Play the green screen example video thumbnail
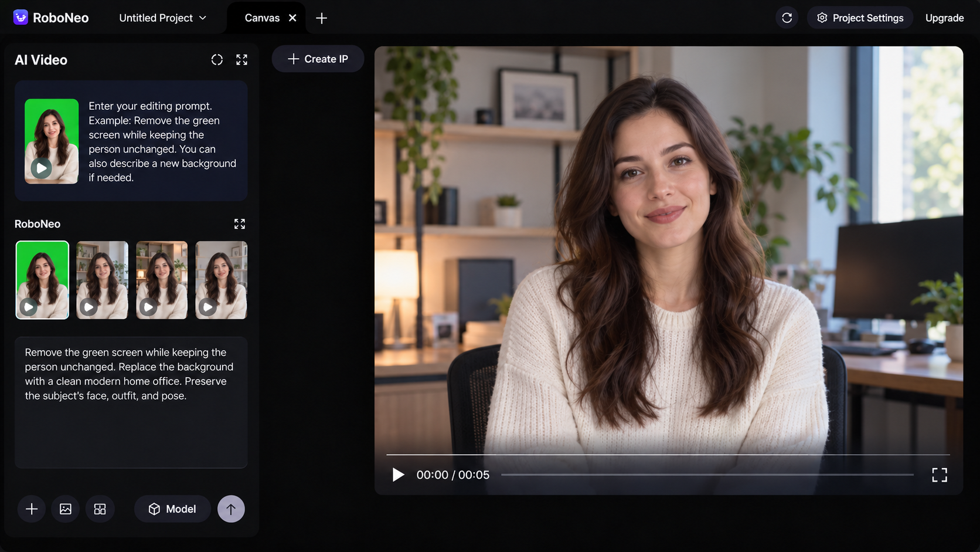 [42, 168]
